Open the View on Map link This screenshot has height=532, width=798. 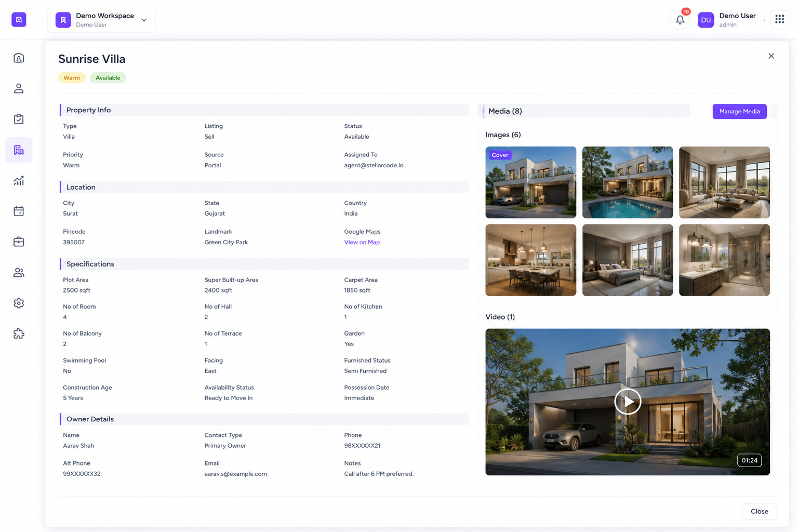[x=362, y=242]
